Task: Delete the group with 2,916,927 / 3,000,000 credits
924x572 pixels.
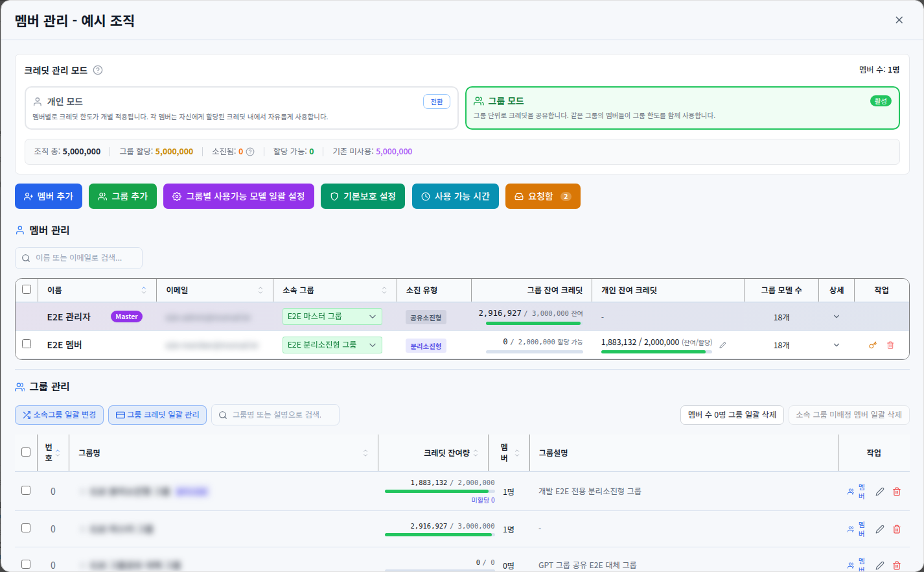Action: point(897,529)
